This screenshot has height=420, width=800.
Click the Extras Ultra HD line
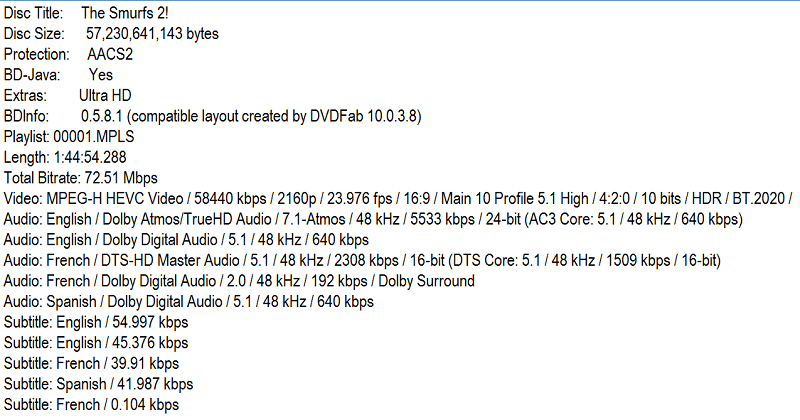click(67, 95)
